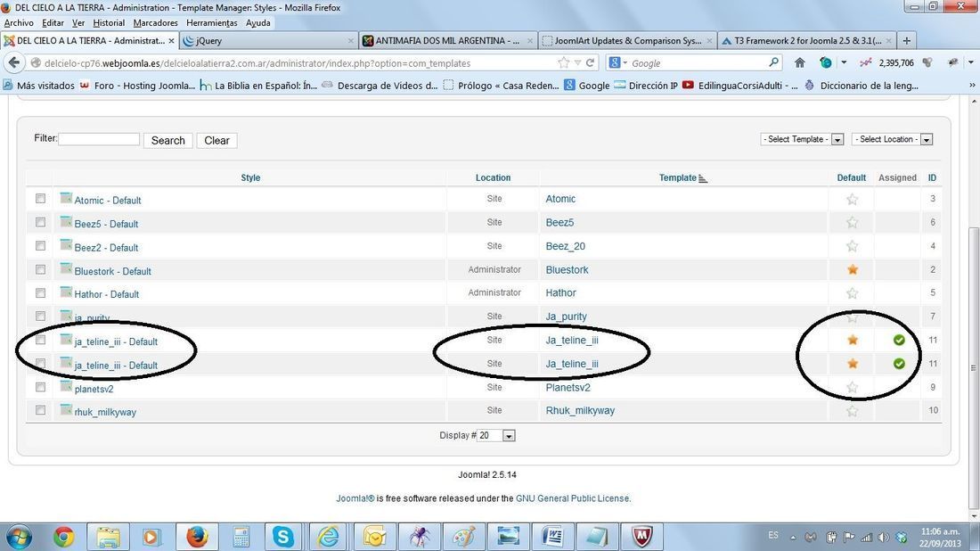Check the rhuk_milkyway checkbox

[x=41, y=410]
